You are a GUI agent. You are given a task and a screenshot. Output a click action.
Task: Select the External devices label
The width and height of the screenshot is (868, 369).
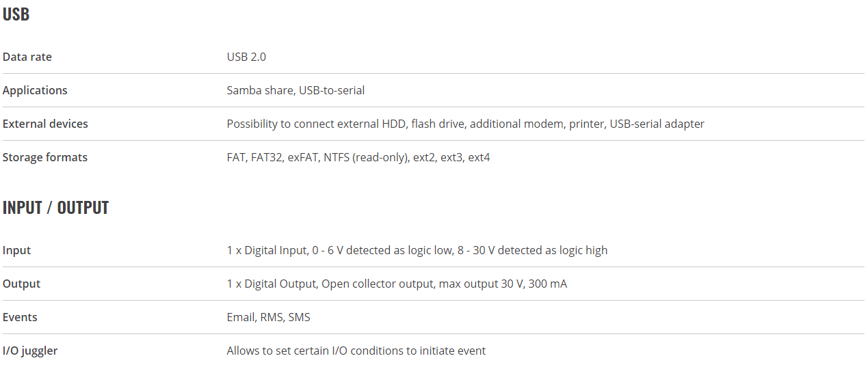[x=45, y=124]
